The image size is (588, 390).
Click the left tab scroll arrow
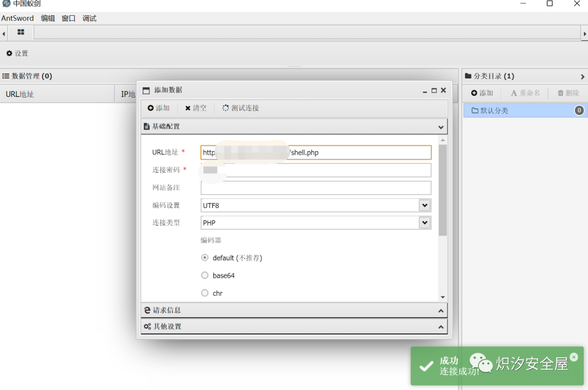point(4,34)
